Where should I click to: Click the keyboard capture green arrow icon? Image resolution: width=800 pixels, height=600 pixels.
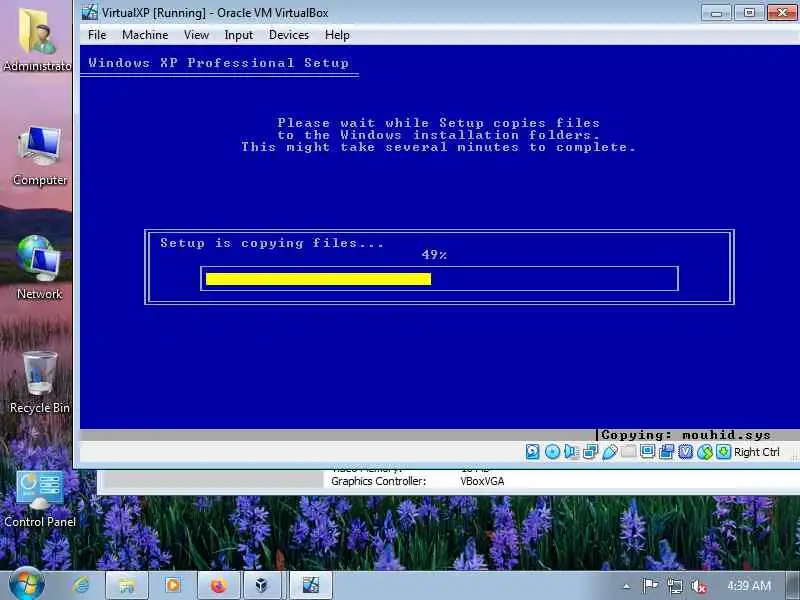(x=723, y=452)
